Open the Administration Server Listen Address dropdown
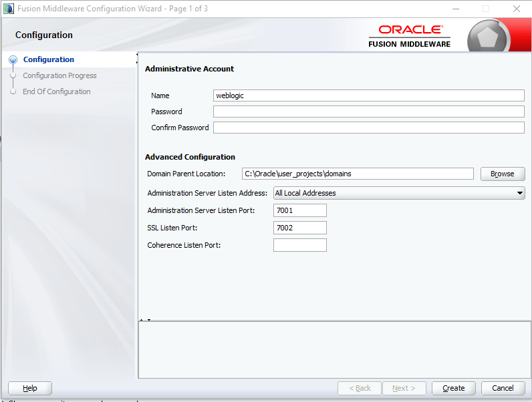Screen dimensions: 532x402 [399, 193]
